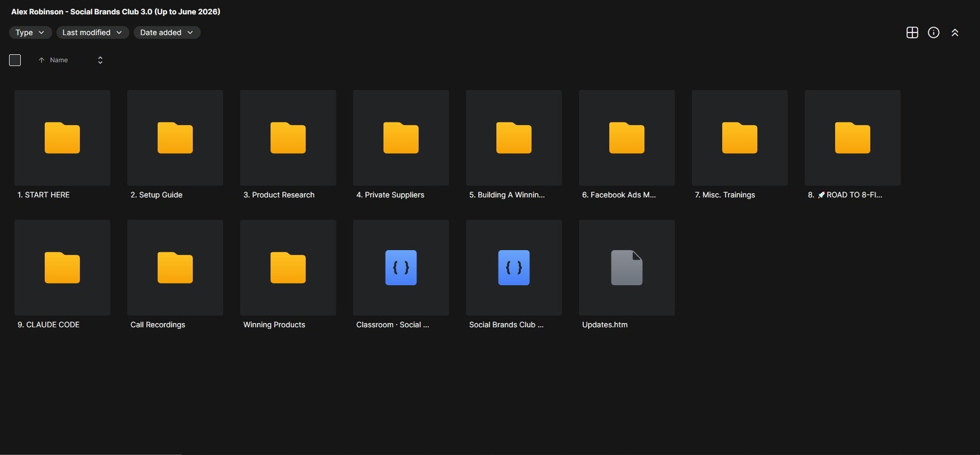
Task: Toggle the sort order arrows beside Name
Action: (x=100, y=60)
